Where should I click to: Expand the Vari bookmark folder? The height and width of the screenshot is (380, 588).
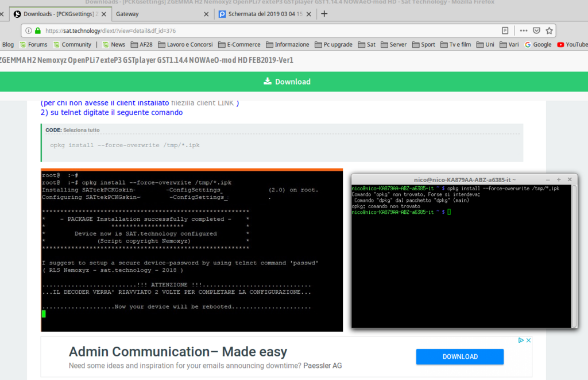click(x=509, y=45)
